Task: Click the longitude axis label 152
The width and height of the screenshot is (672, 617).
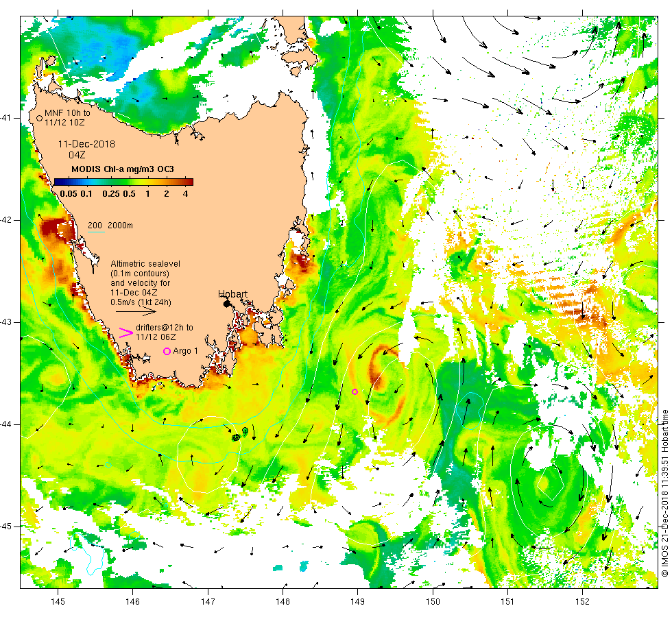Action: point(582,602)
